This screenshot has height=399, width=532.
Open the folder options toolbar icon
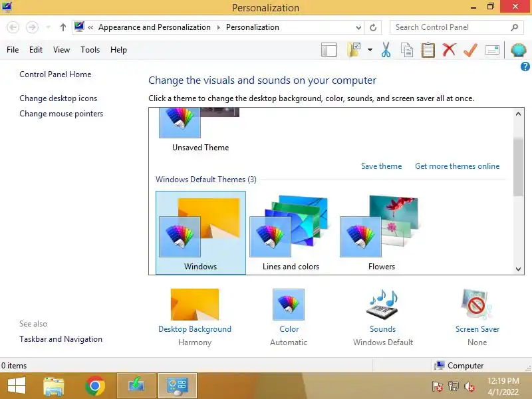tap(354, 50)
